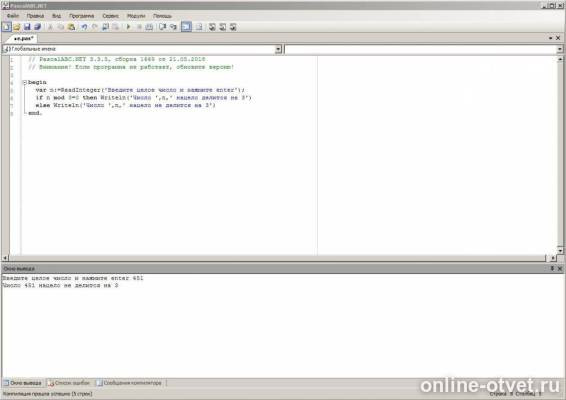566x400 pixels.
Task: Open the Файл menu
Action: (13, 16)
